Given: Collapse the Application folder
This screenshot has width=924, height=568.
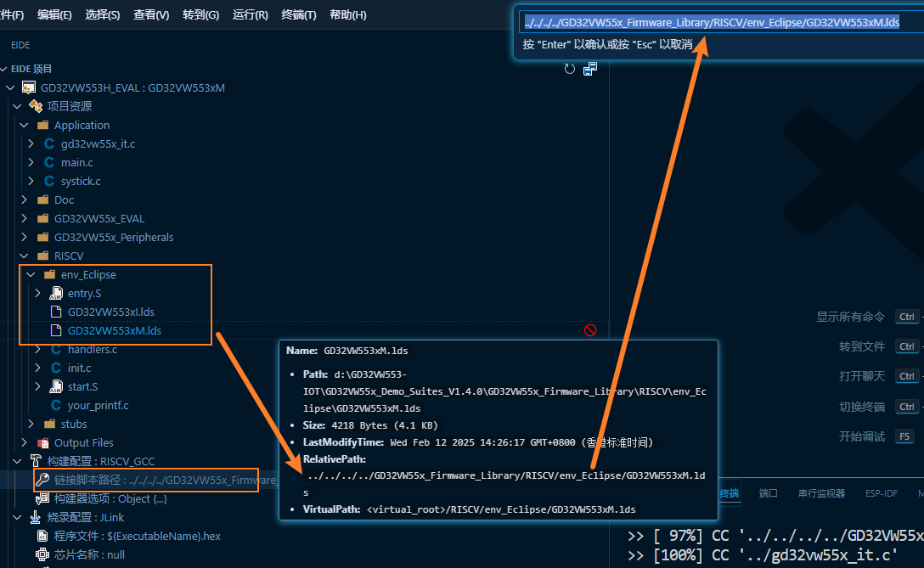Looking at the screenshot, I should [x=24, y=125].
